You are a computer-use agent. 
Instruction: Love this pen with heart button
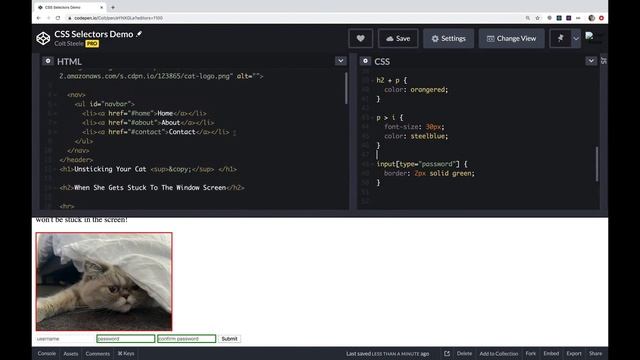coord(360,38)
